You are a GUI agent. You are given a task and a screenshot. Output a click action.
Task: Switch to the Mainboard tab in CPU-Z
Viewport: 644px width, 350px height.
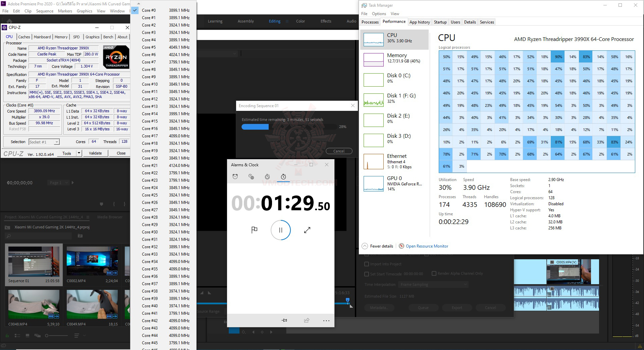coord(42,37)
